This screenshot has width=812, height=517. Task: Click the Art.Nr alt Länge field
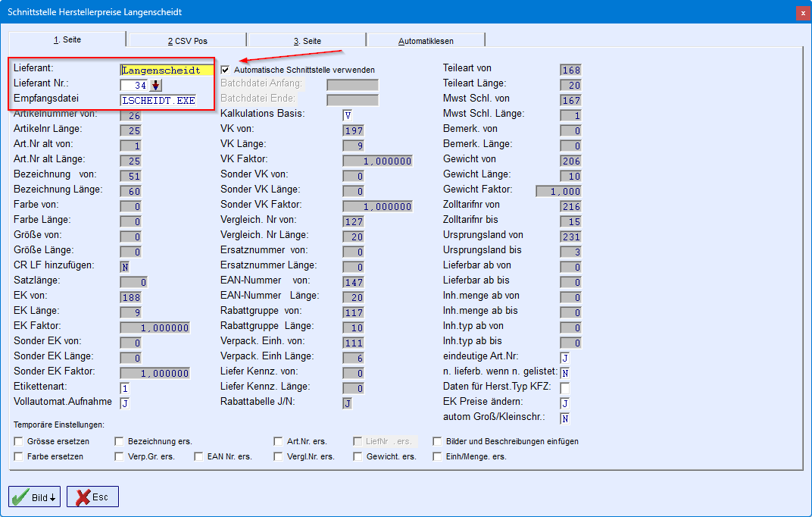[x=131, y=161]
